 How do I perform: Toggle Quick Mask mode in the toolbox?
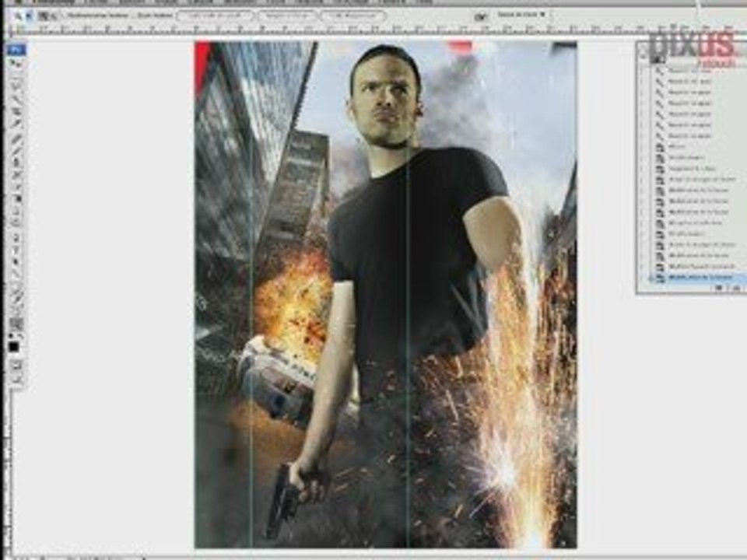pyautogui.click(x=16, y=366)
